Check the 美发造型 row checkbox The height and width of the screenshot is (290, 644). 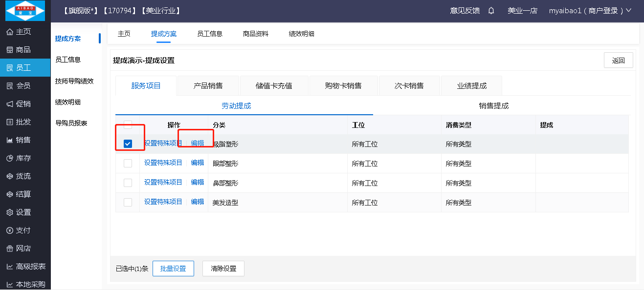click(x=128, y=202)
